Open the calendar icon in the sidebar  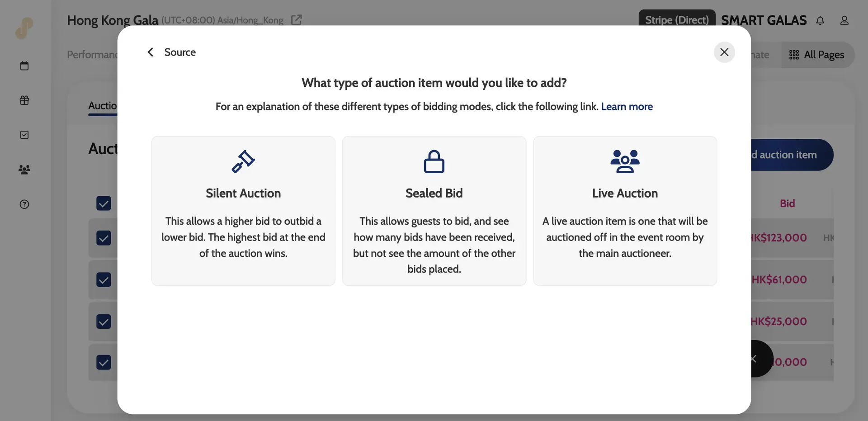pos(24,66)
